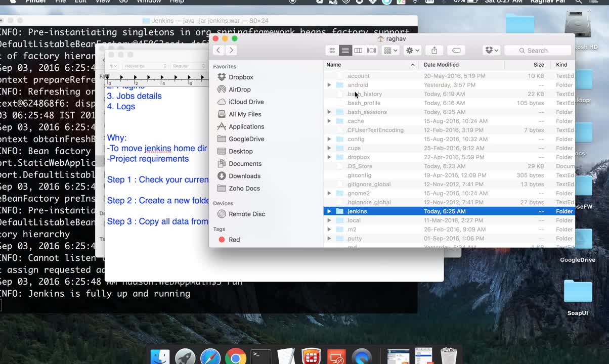Expand the selected .jenkins folder
Viewport: 609px width, 364px height.
(x=329, y=211)
